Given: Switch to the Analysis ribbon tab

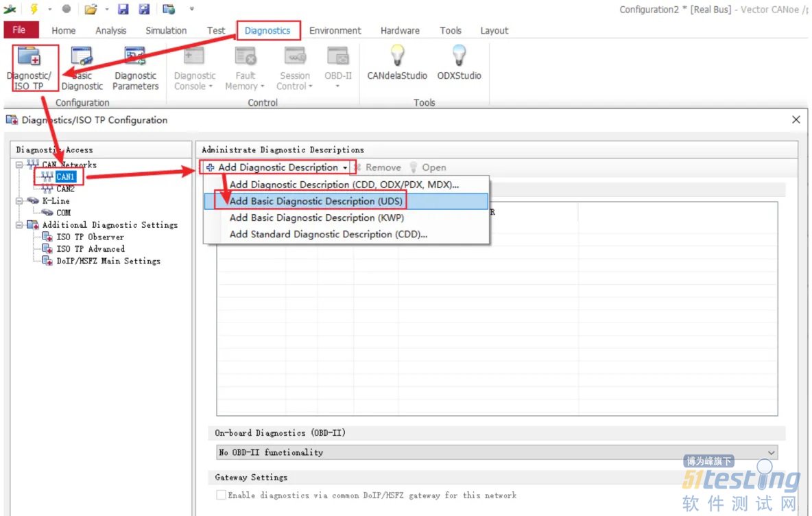Looking at the screenshot, I should pyautogui.click(x=111, y=31).
